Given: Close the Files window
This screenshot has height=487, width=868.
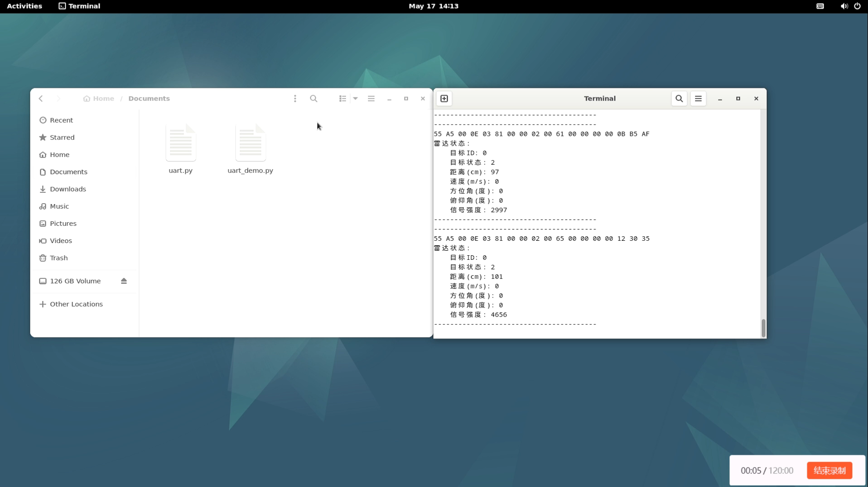Looking at the screenshot, I should point(423,98).
